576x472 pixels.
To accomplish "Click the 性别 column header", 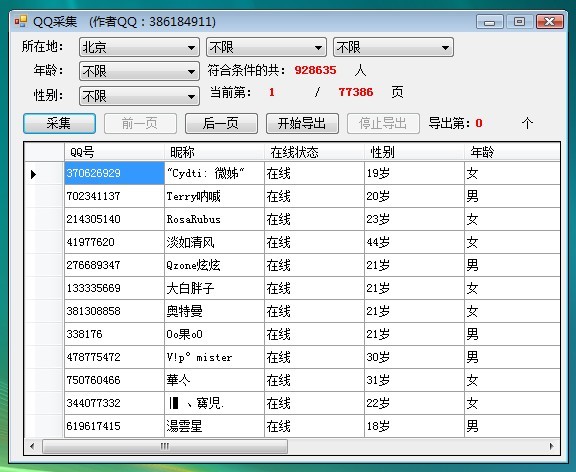I will (x=414, y=152).
